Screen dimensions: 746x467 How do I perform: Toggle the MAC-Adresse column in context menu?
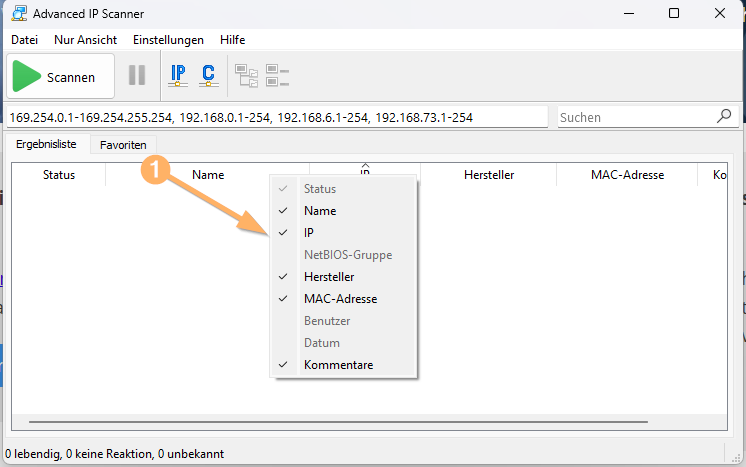click(343, 299)
